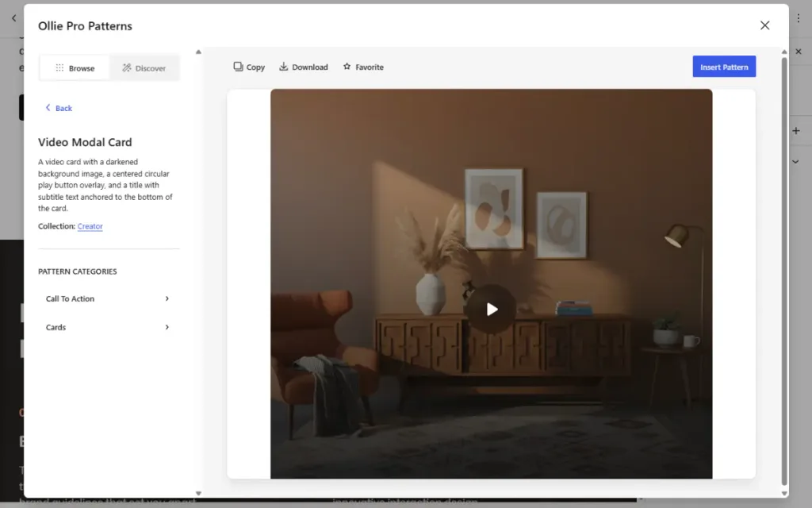
Task: Expand the Call To Action category
Action: pyautogui.click(x=108, y=298)
